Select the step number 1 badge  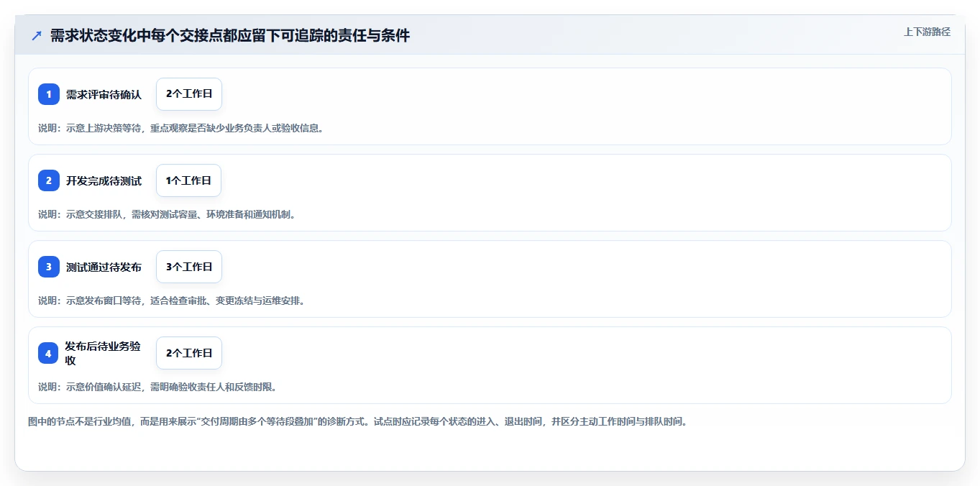coord(49,94)
